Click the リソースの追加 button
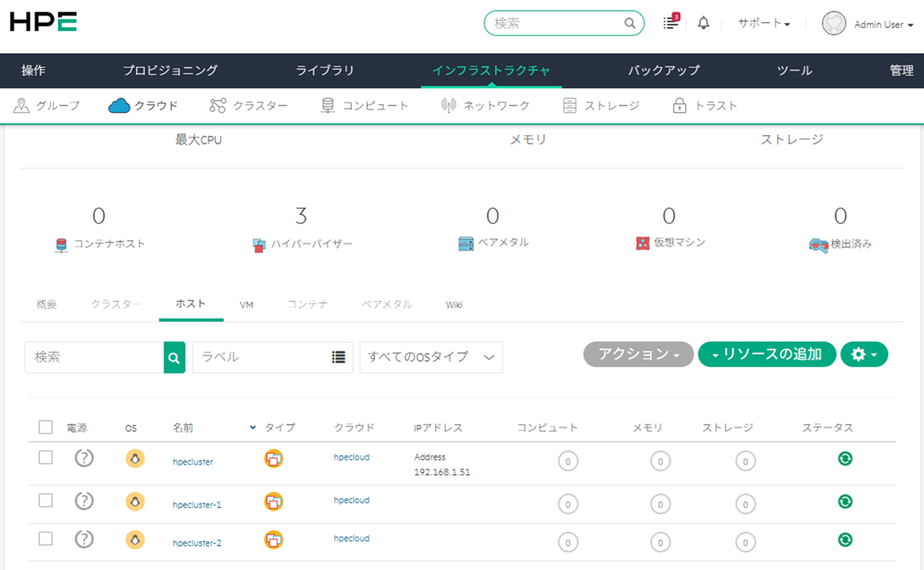This screenshot has height=570, width=924. click(766, 354)
